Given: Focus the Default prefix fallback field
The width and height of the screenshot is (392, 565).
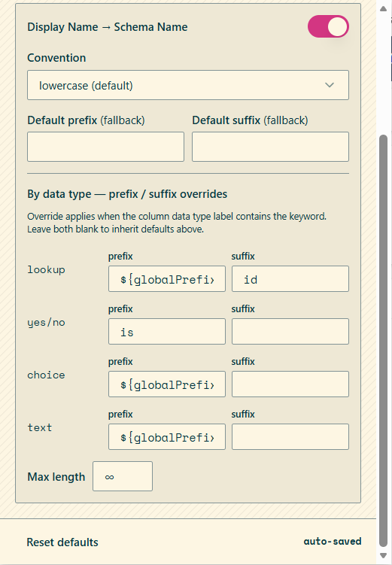Looking at the screenshot, I should [x=105, y=147].
